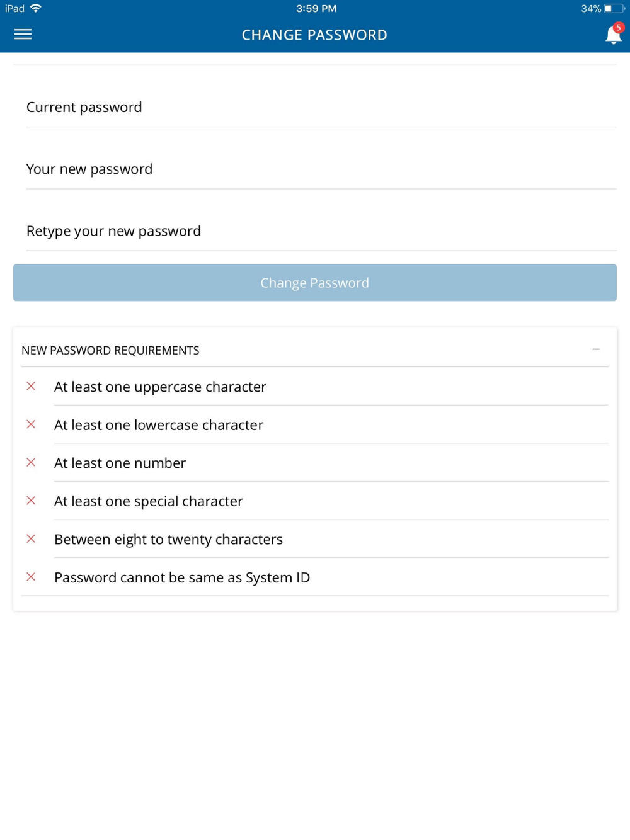The image size is (630, 840).
Task: Collapse the New Password Requirements panel
Action: click(596, 349)
